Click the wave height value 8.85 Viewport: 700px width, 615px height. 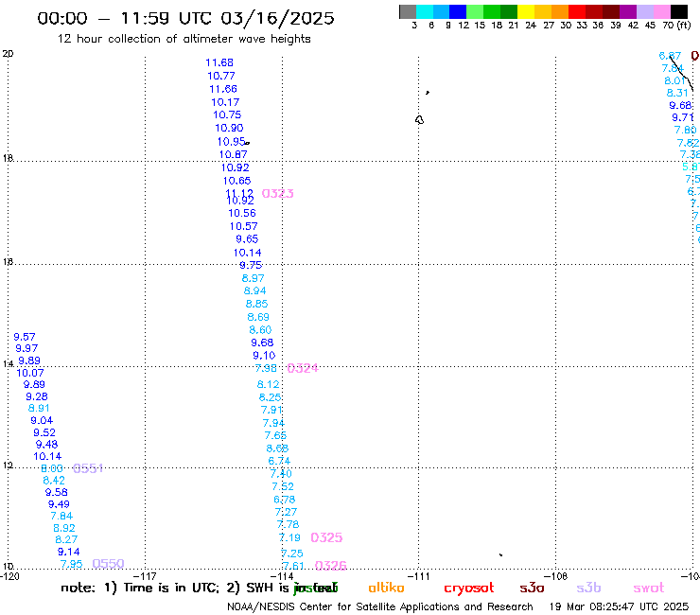pos(256,304)
